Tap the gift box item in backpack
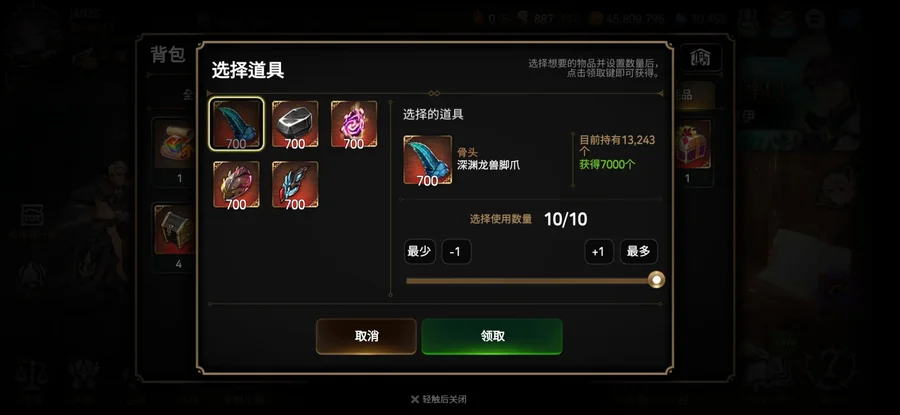The width and height of the screenshot is (900, 415). [x=692, y=145]
